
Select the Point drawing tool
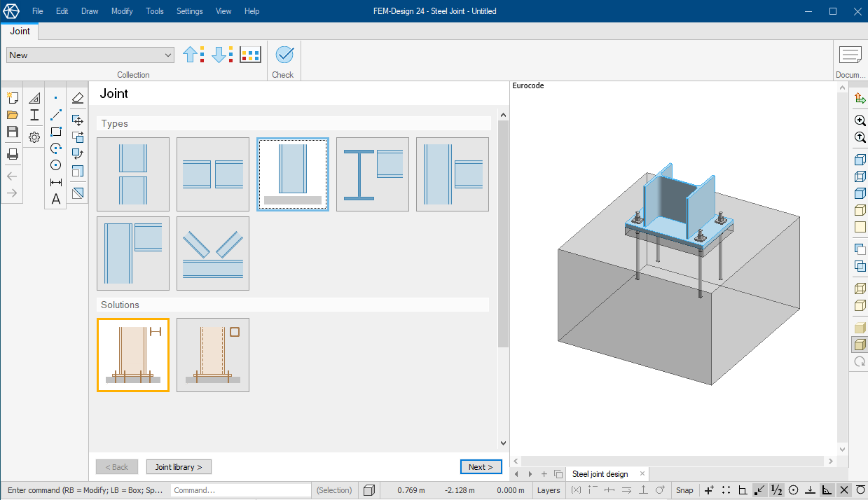(x=56, y=98)
